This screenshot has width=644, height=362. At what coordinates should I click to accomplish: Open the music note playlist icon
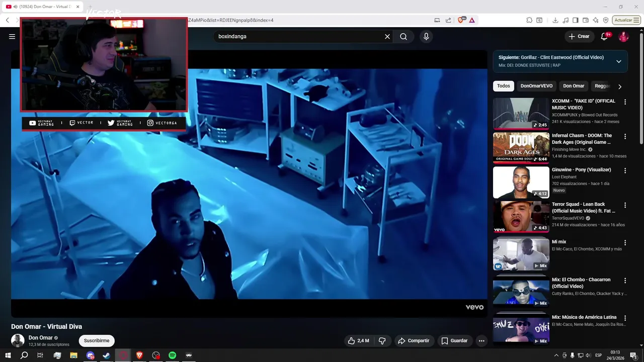click(566, 20)
